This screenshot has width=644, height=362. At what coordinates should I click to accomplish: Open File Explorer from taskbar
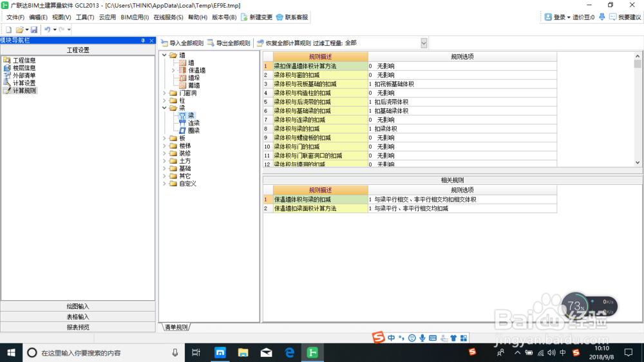click(243, 352)
